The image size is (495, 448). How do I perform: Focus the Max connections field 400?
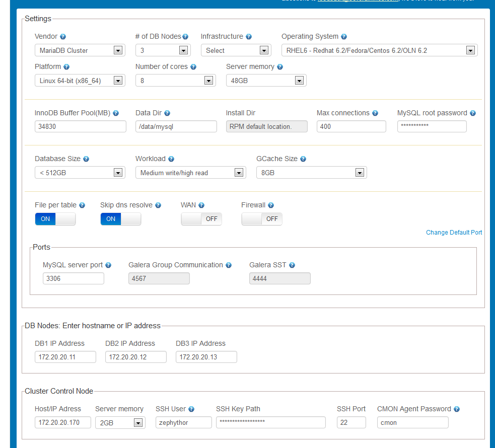click(x=351, y=127)
